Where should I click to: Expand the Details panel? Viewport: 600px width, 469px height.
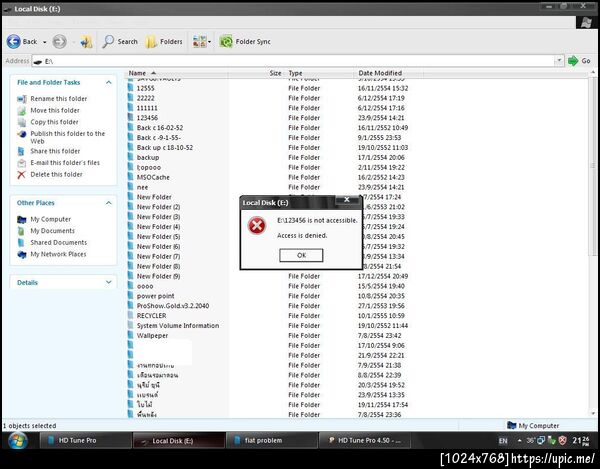[109, 282]
